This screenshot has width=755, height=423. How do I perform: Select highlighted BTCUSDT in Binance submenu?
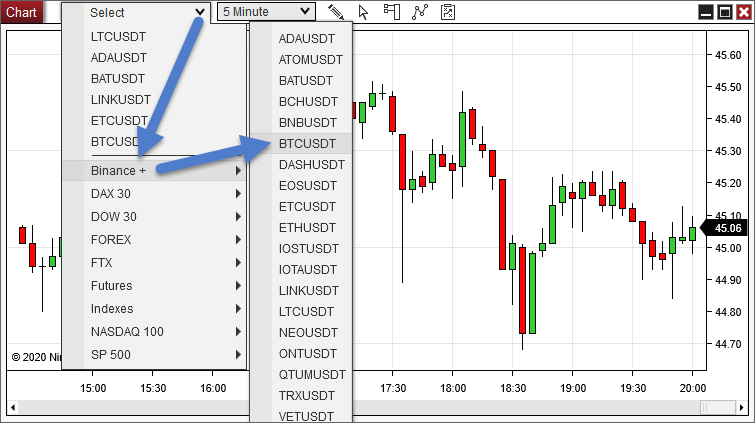301,144
